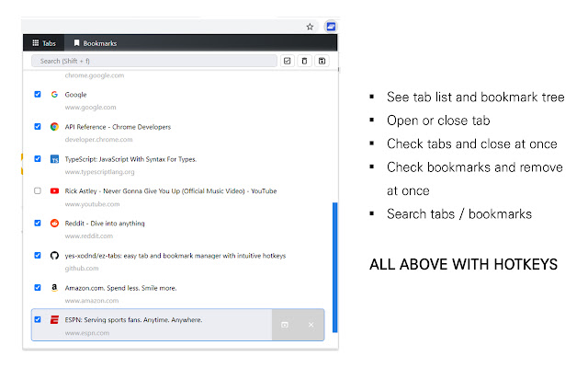
Task: Click the Amazon favicon
Action: click(x=54, y=288)
